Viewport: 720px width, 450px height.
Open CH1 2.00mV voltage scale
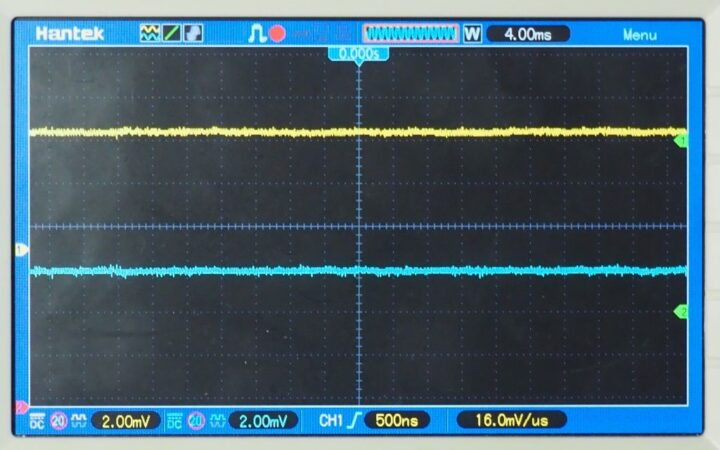coord(126,421)
